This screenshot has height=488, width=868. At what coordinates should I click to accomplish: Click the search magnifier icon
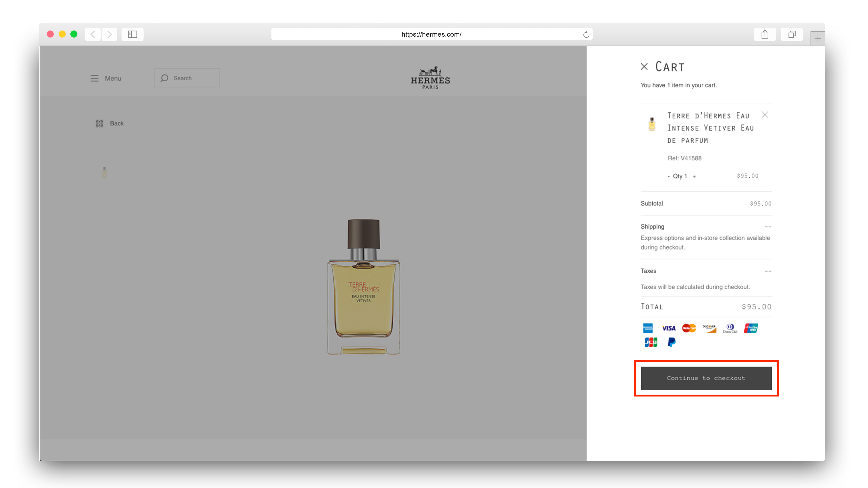[164, 78]
